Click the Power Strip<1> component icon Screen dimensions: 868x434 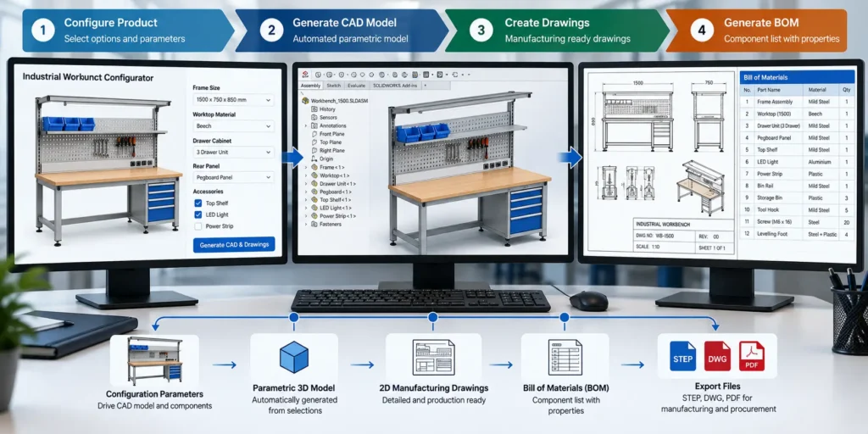314,216
